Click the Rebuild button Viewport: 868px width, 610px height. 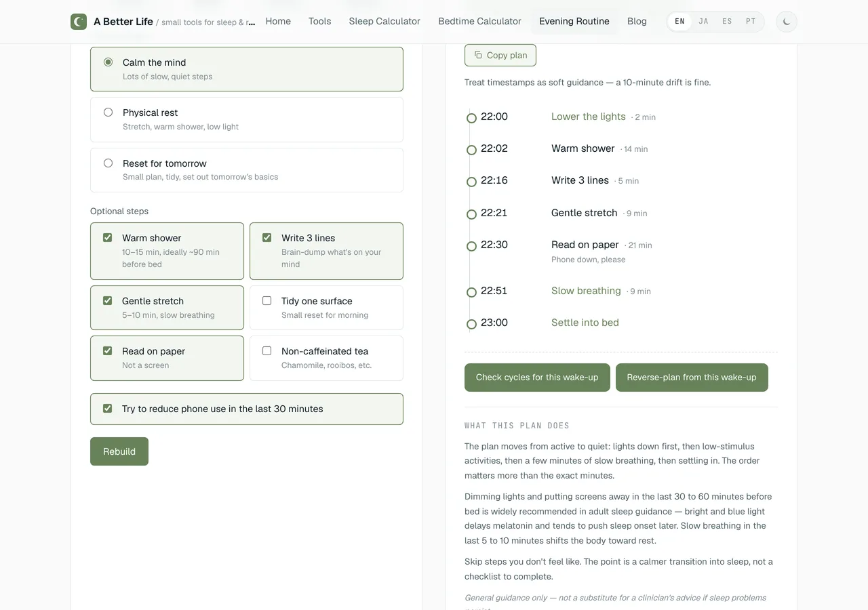click(x=119, y=451)
